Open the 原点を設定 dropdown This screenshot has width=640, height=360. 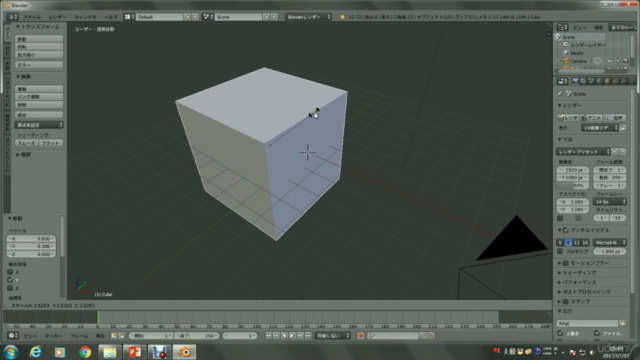[x=39, y=125]
